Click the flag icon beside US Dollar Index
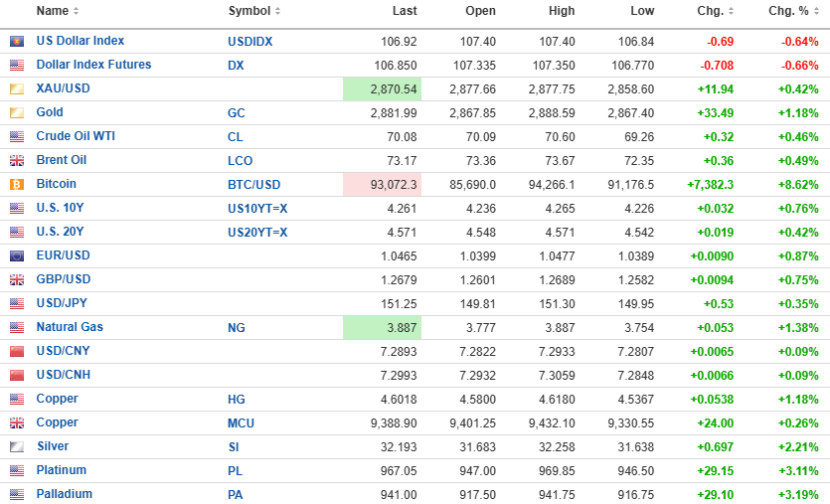 click(17, 42)
